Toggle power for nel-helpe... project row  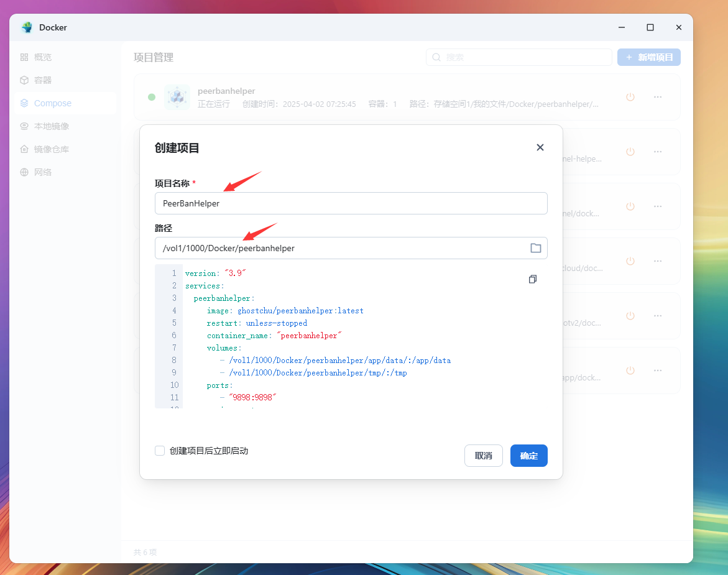click(630, 152)
